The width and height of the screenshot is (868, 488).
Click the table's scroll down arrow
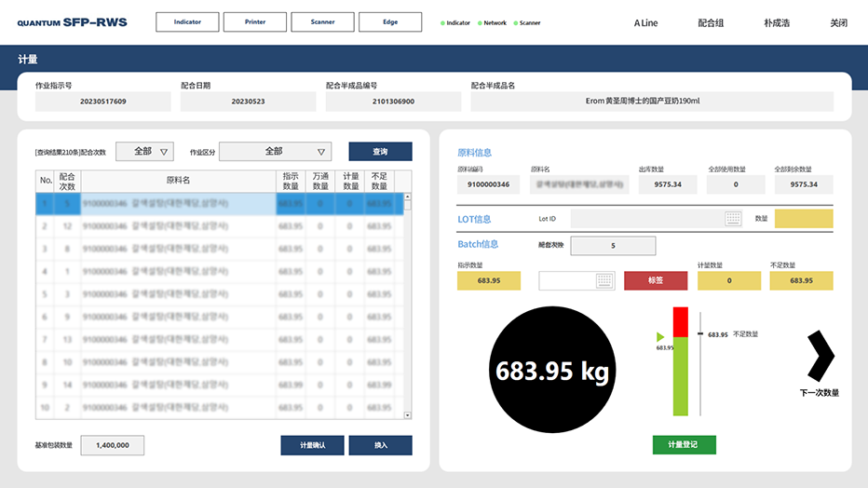coord(407,414)
